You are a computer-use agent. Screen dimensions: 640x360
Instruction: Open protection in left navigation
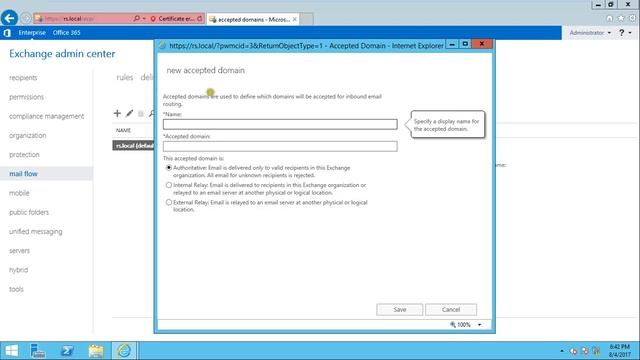click(24, 155)
